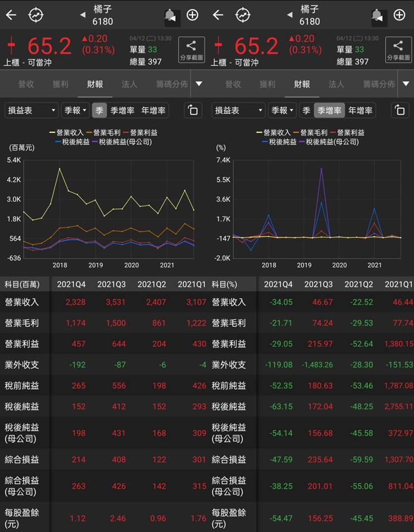414x532 pixels.
Task: Toggle the 營業毛利 legend in the left chart
Action: pos(104,133)
